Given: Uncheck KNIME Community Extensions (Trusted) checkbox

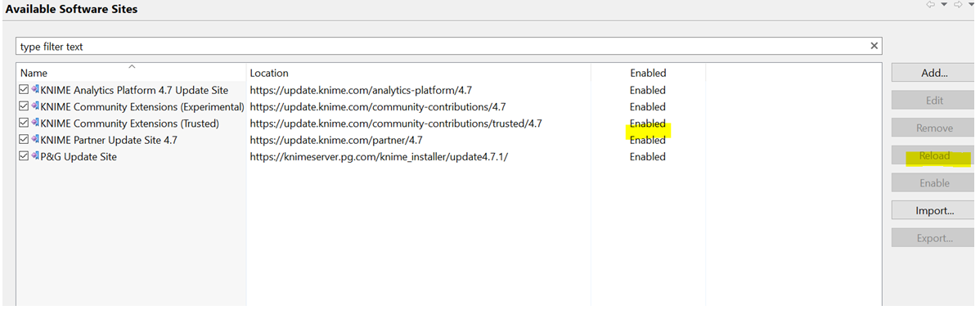Looking at the screenshot, I should [24, 124].
